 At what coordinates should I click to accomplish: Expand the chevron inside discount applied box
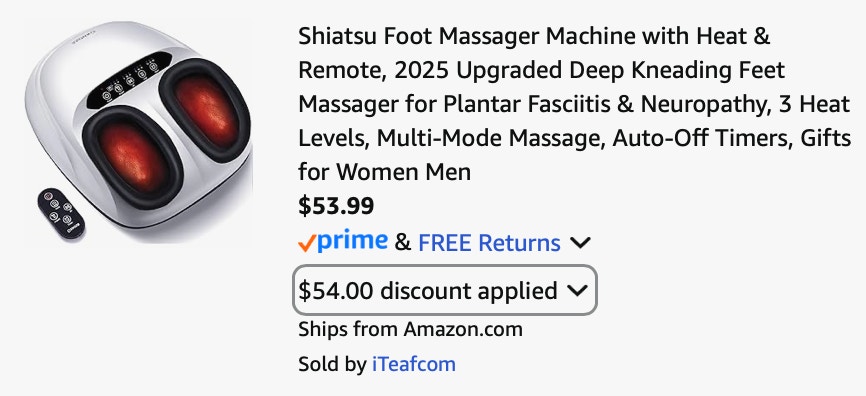click(577, 291)
